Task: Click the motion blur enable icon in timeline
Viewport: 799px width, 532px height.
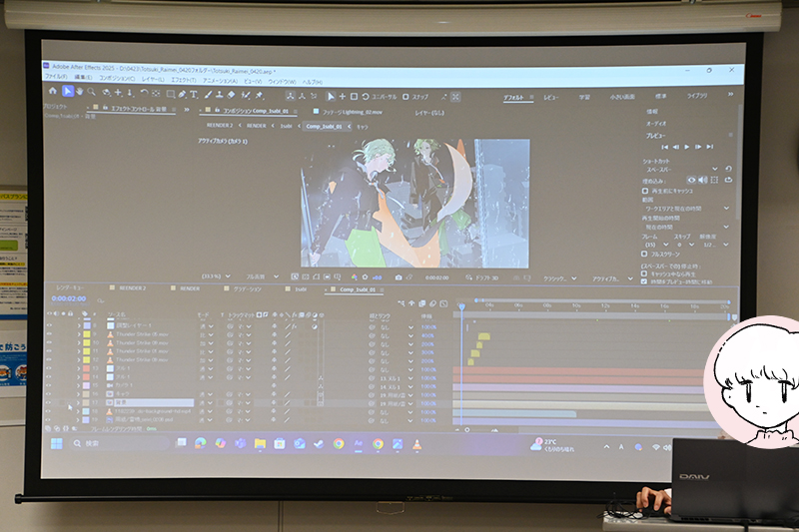Action: point(432,303)
